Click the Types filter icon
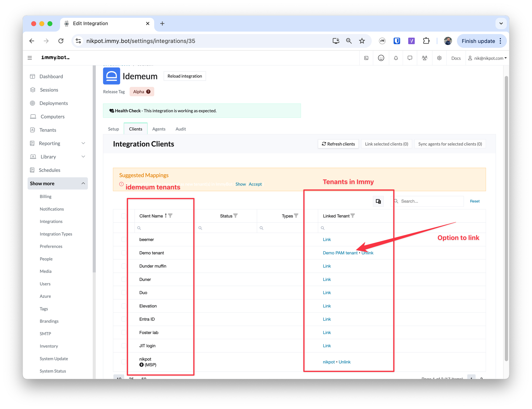The width and height of the screenshot is (532, 409). click(x=296, y=216)
